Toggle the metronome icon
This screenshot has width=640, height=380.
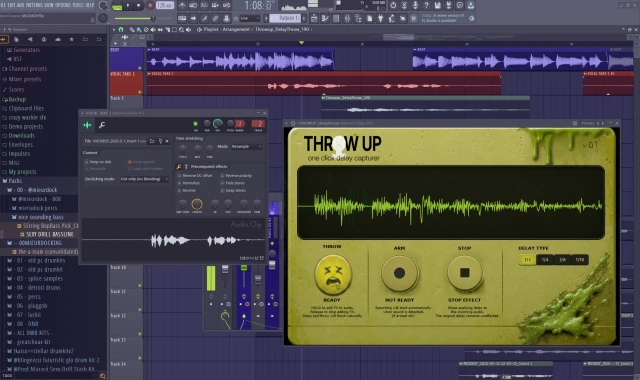[x=182, y=5]
